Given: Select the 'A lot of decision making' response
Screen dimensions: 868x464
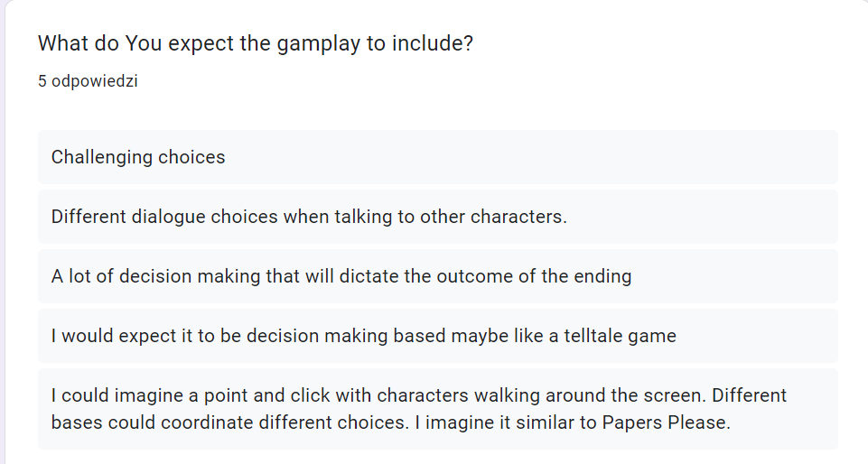Looking at the screenshot, I should [438, 276].
